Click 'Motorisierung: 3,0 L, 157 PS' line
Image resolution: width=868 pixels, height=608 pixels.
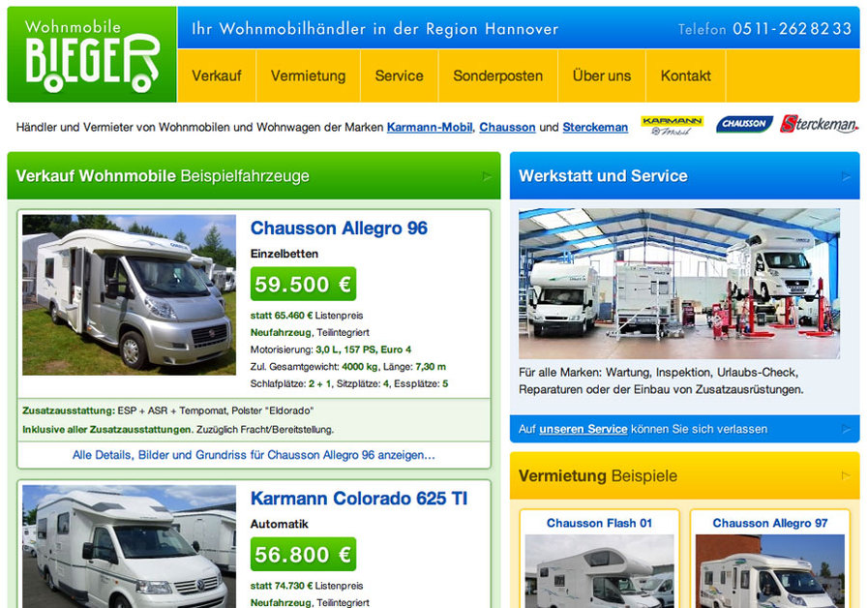331,350
